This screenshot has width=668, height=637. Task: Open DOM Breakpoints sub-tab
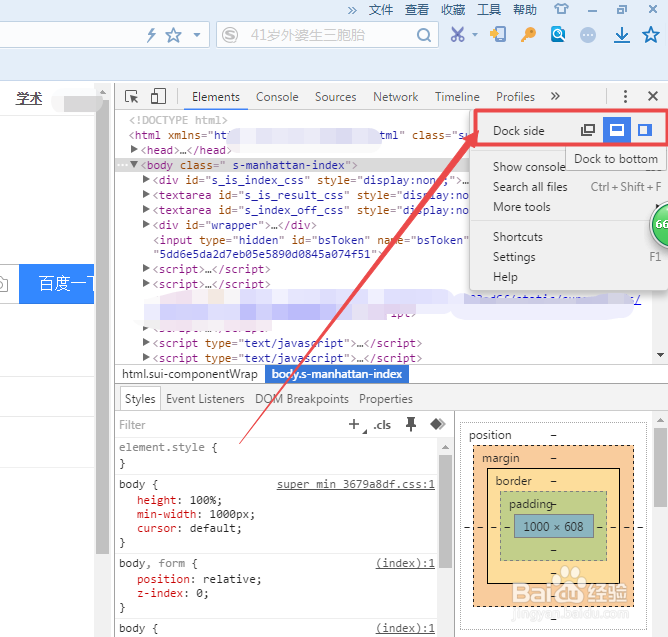pyautogui.click(x=302, y=399)
